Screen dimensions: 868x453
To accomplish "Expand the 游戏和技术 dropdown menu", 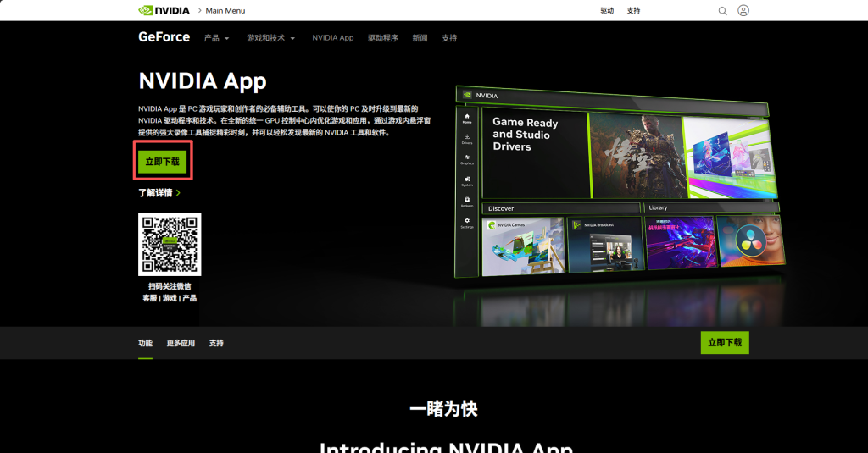I will [270, 38].
